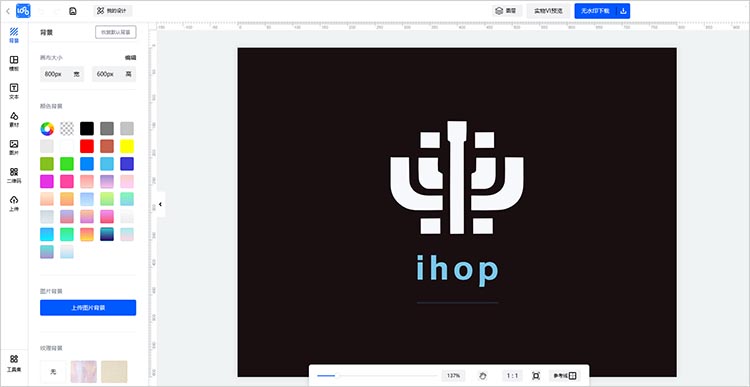Open the Templates panel in the sidebar
Screen dimensions: 750x387
(x=14, y=63)
